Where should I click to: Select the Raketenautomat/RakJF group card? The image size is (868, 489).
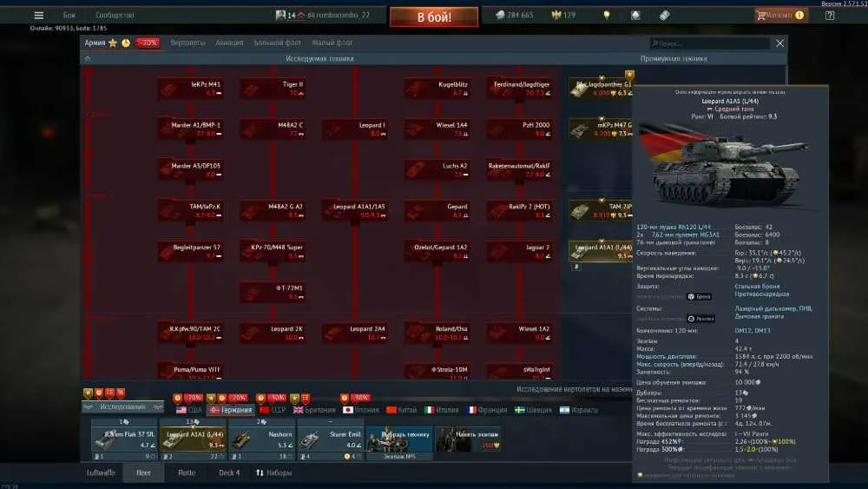click(x=519, y=169)
